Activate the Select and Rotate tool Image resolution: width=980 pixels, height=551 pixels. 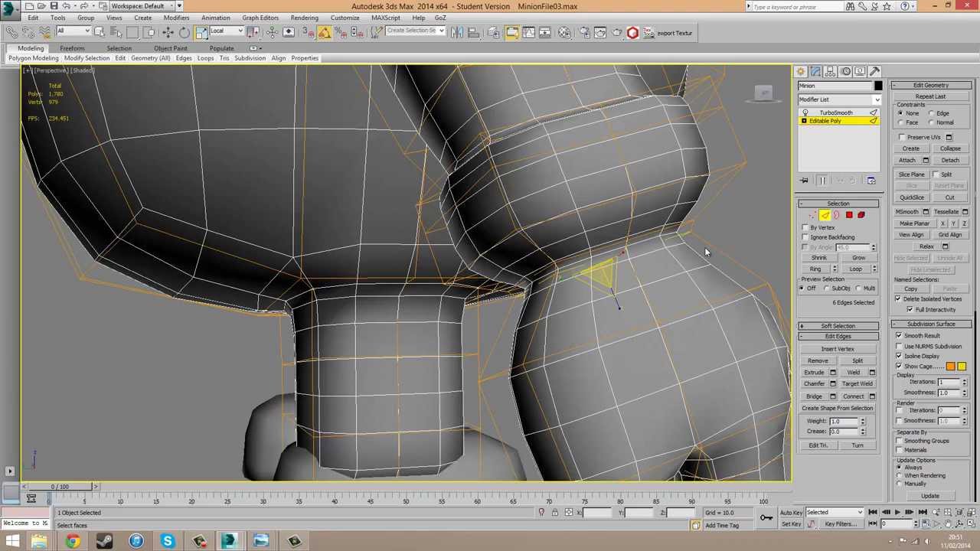pyautogui.click(x=185, y=32)
